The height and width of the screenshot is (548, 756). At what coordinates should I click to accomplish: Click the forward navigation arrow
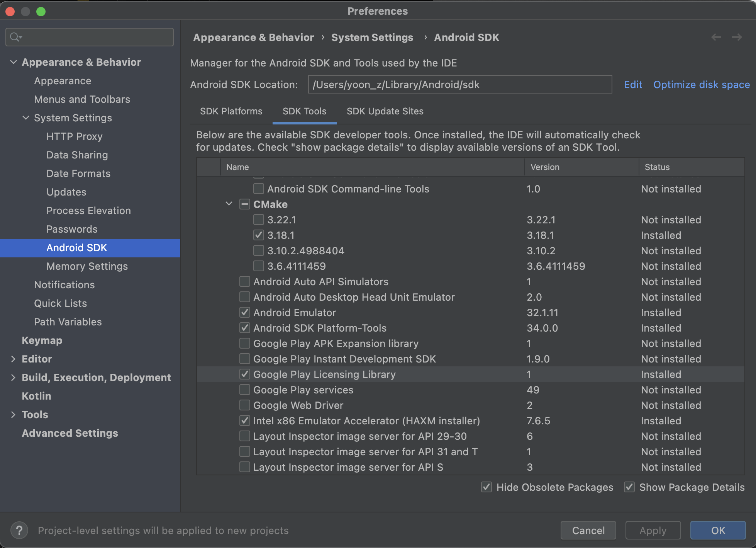point(737,37)
